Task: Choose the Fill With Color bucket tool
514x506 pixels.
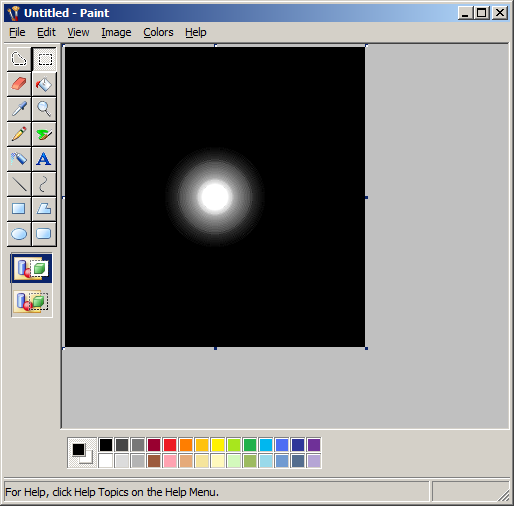Action: (x=44, y=84)
